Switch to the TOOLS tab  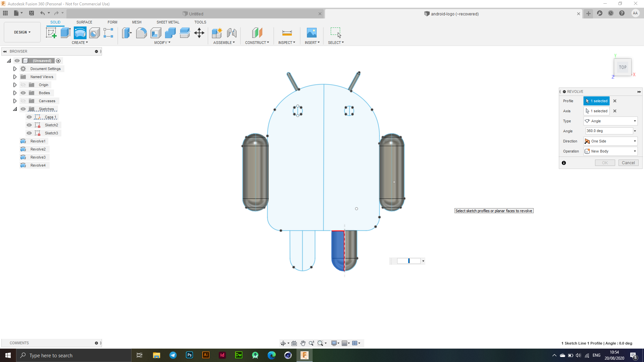click(x=200, y=22)
